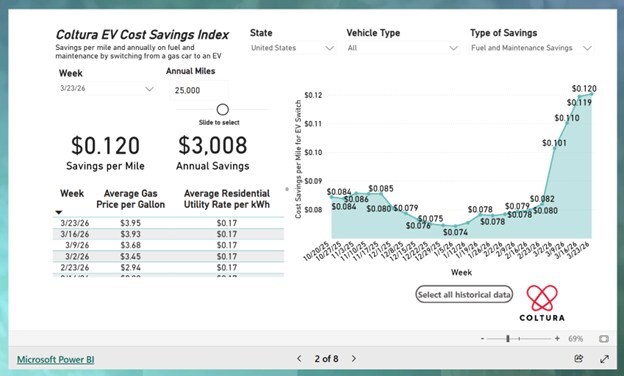Image resolution: width=624 pixels, height=376 pixels.
Task: Select the 3/2/26 table row
Action: pyautogui.click(x=168, y=257)
